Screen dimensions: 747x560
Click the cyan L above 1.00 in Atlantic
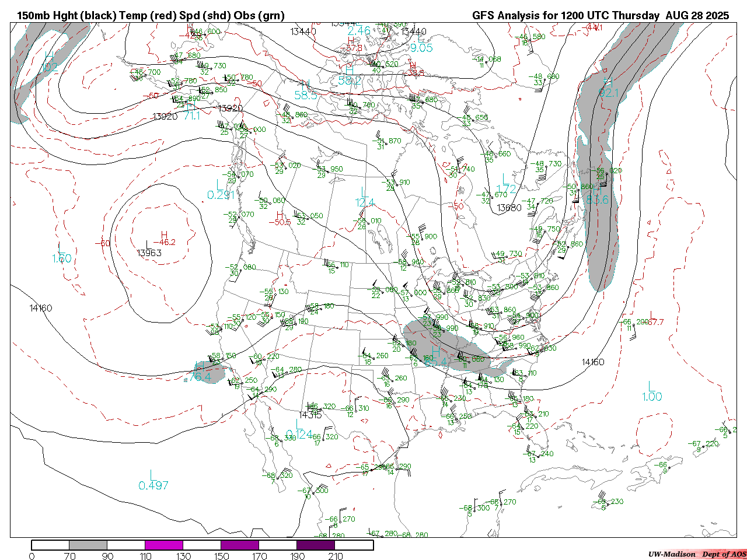pyautogui.click(x=651, y=386)
